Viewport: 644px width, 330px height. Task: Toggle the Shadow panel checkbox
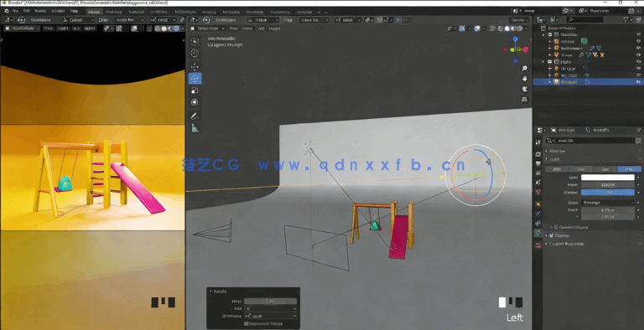[551, 235]
